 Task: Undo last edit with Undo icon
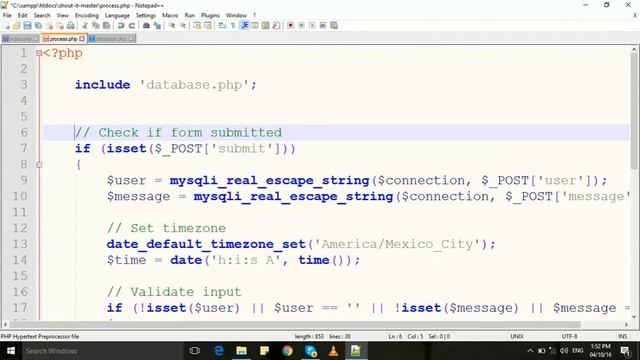click(x=121, y=25)
